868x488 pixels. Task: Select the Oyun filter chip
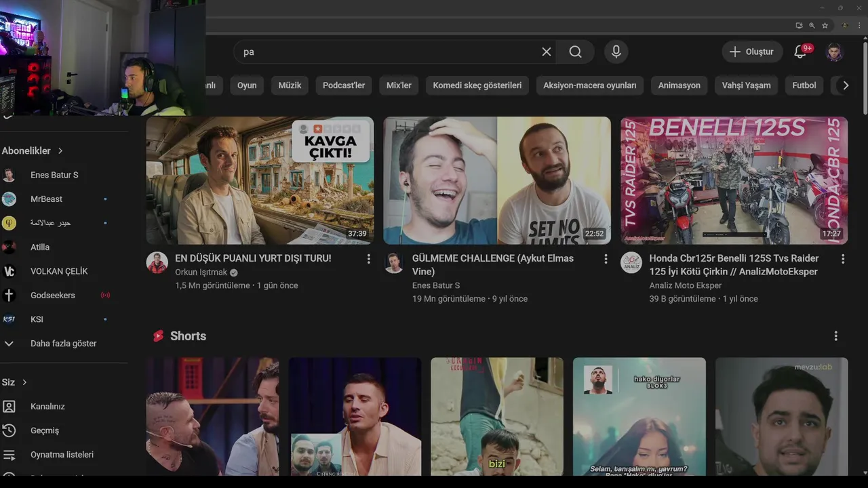coord(247,85)
